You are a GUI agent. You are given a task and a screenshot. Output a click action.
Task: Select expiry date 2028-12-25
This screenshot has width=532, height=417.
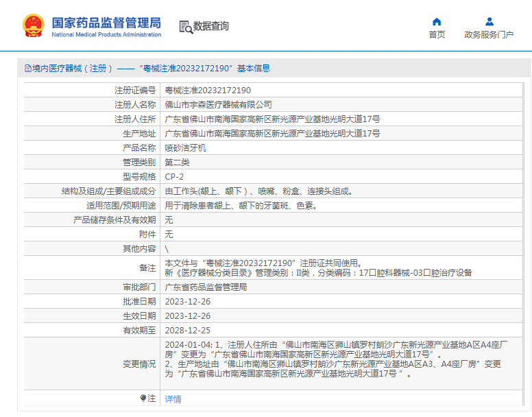pos(188,331)
